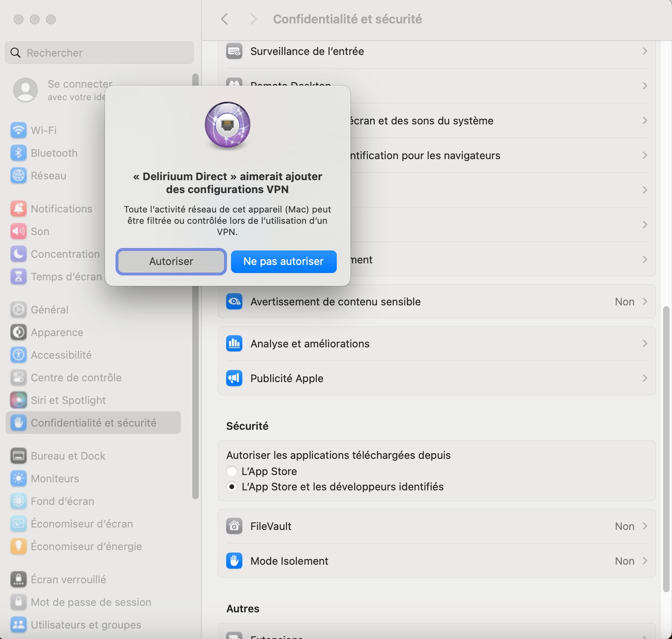Select L'App Store et les développeurs identifiés
The image size is (672, 639).
pyautogui.click(x=232, y=486)
